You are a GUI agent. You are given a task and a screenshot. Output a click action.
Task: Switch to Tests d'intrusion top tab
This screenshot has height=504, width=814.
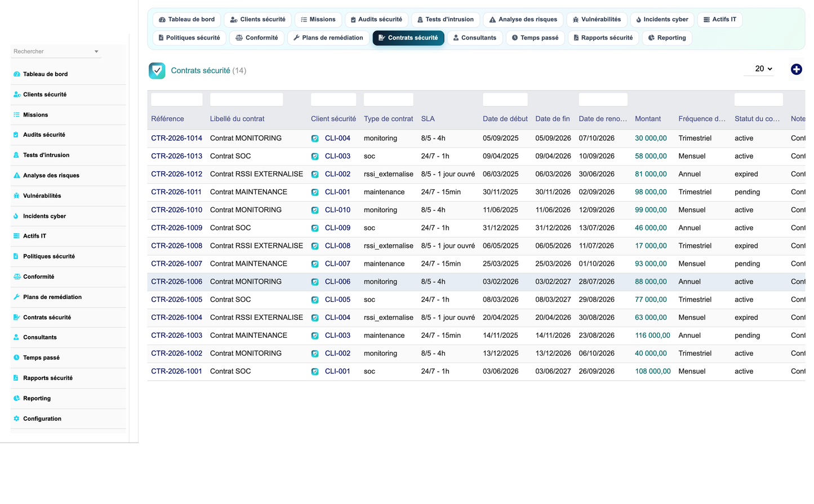pos(446,20)
